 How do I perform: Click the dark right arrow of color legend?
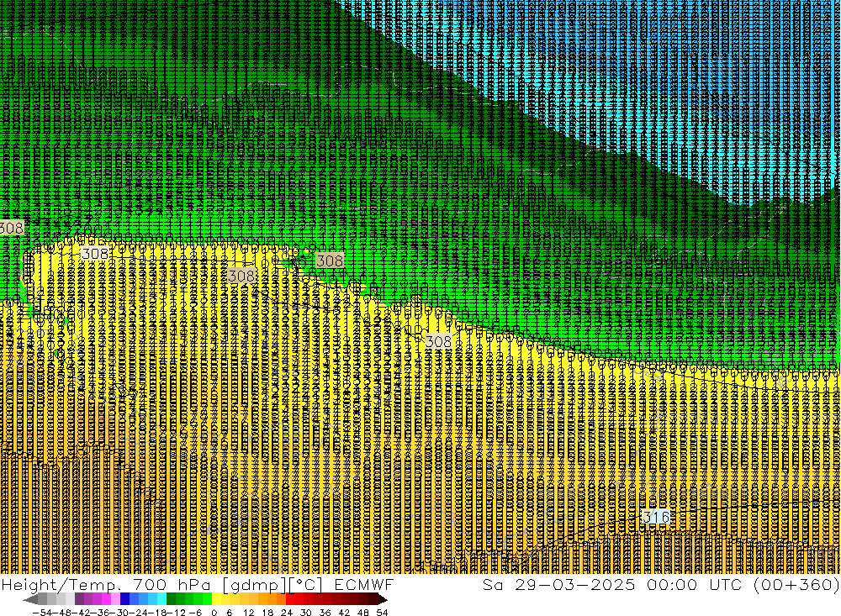tap(382, 600)
